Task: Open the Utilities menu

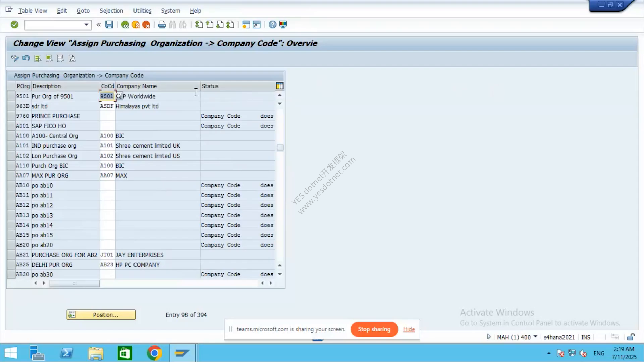Action: [x=142, y=11]
